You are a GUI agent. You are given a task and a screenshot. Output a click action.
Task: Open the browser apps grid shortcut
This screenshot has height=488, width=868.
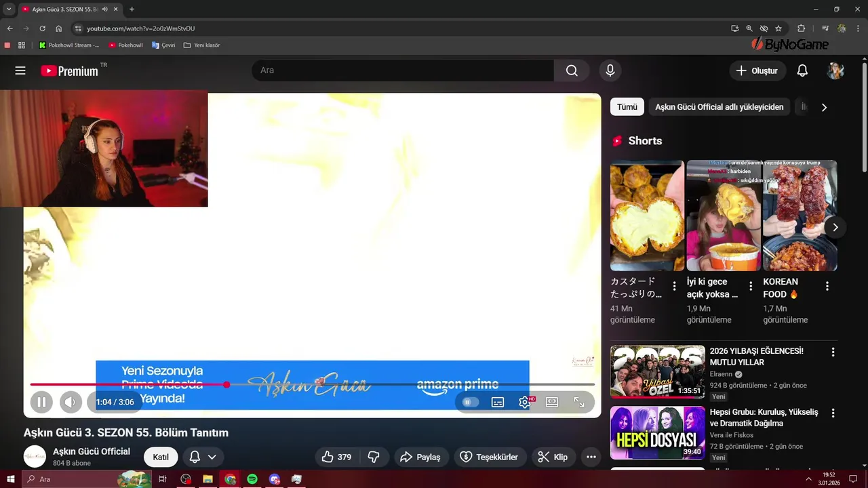pos(22,45)
